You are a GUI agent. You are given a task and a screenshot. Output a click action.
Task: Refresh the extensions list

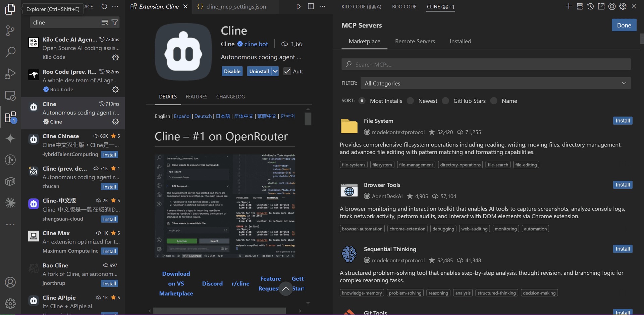tap(104, 6)
